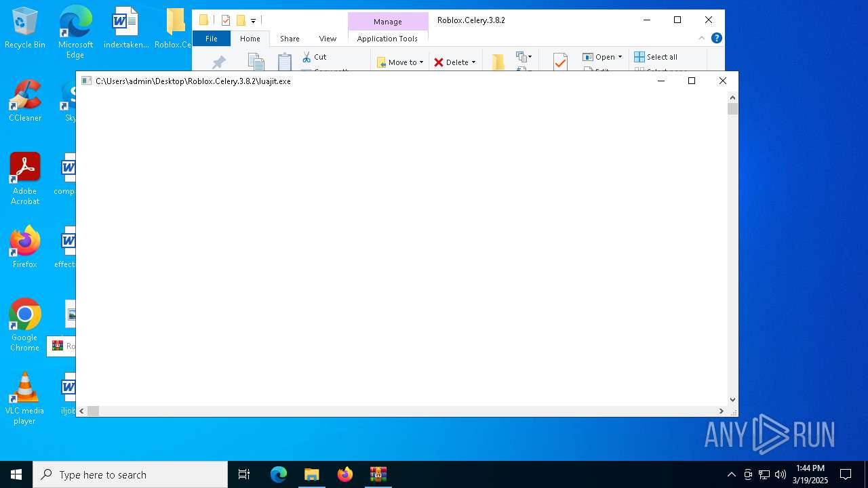The height and width of the screenshot is (488, 868).
Task: Click the Properties checkmark icon in ribbon
Action: click(x=560, y=62)
